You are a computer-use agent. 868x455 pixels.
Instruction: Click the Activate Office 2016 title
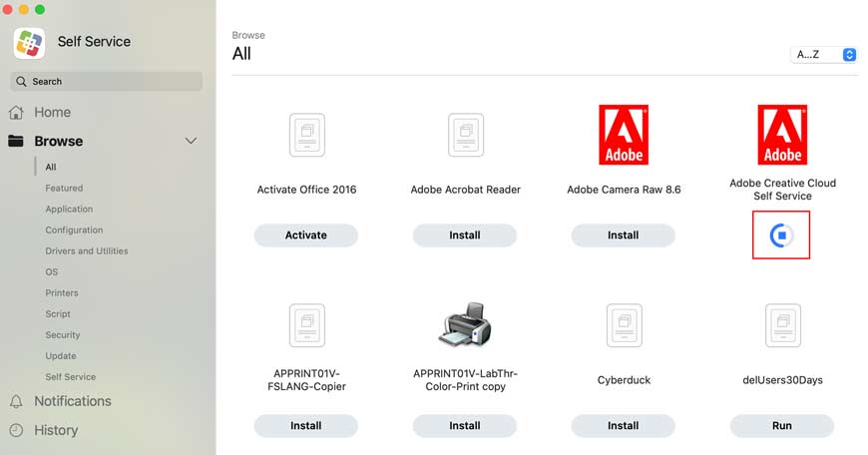pos(306,190)
